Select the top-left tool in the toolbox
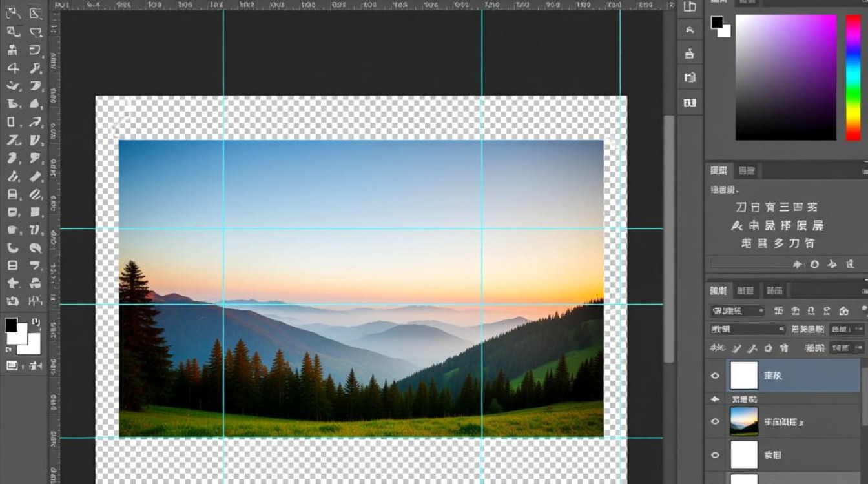This screenshot has height=484, width=868. tap(13, 13)
